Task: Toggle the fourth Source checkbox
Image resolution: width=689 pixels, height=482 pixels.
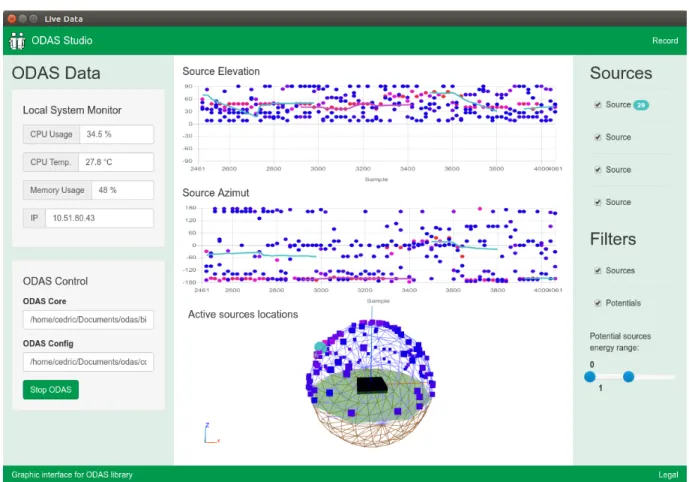Action: 598,202
